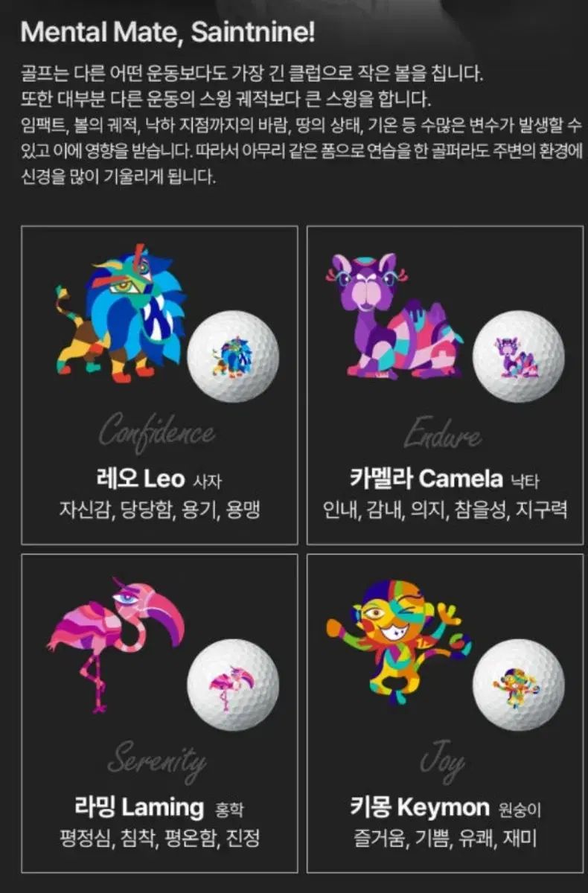The height and width of the screenshot is (893, 588).
Task: Select the golf ball with camel print
Action: click(x=519, y=356)
